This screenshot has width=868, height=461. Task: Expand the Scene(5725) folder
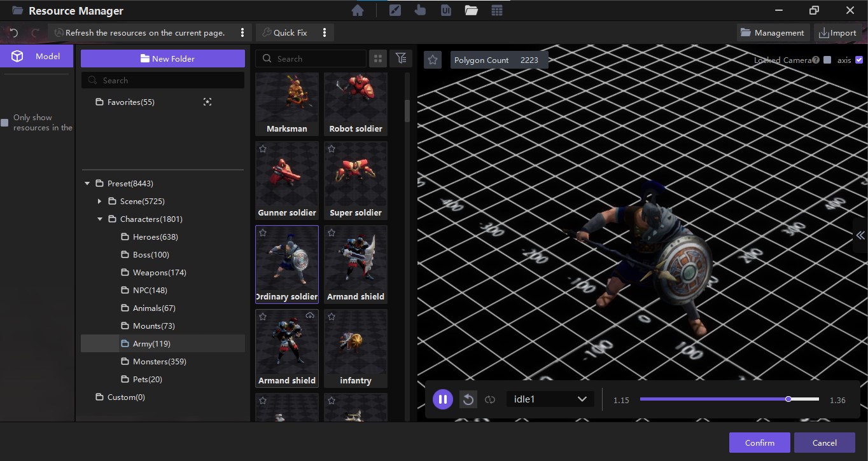click(x=100, y=202)
